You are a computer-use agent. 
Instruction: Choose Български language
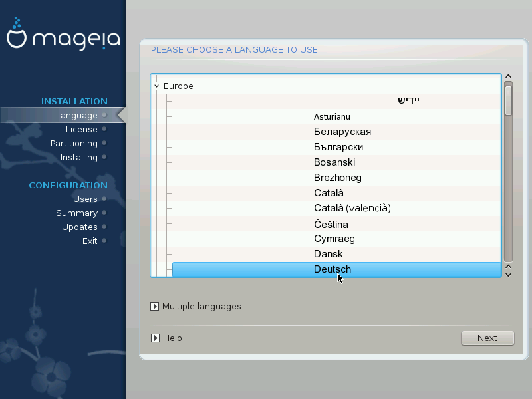(x=338, y=147)
